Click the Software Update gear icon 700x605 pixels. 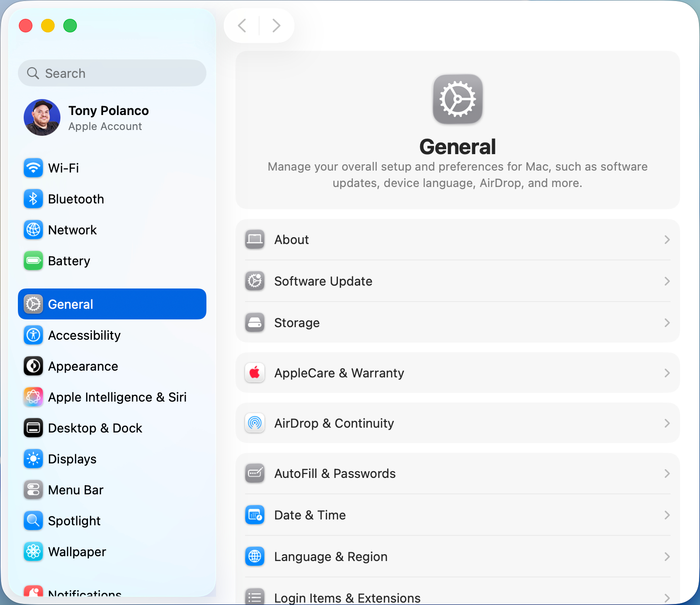(255, 281)
